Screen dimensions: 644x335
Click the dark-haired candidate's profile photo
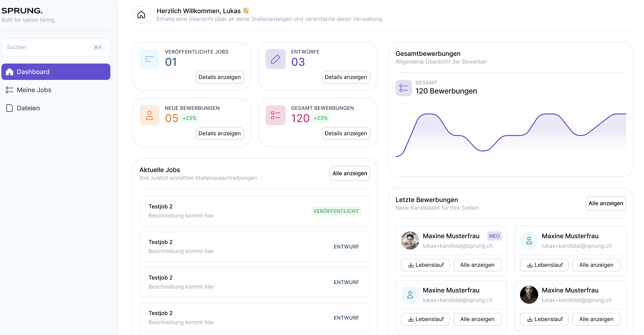[x=529, y=295]
